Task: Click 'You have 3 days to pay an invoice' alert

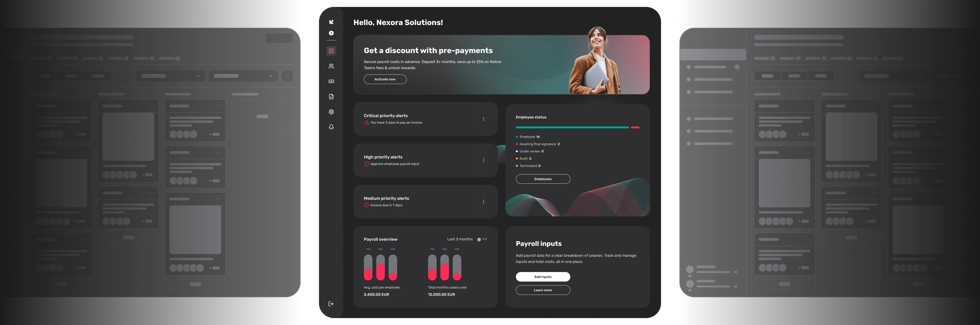Action: pyautogui.click(x=396, y=123)
